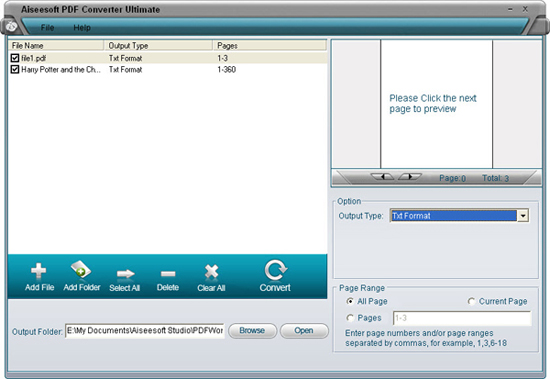The width and height of the screenshot is (550, 379).
Task: Select the All Page radio button
Action: point(350,301)
